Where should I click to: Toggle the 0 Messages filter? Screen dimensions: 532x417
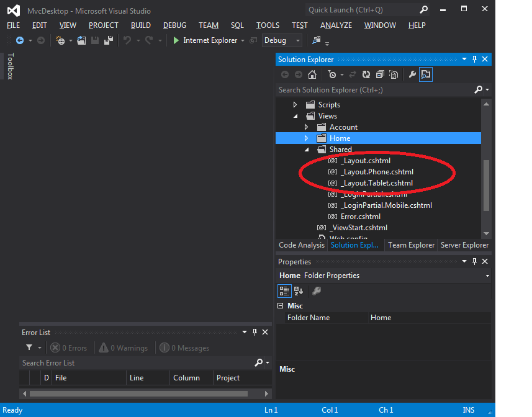pyautogui.click(x=184, y=348)
